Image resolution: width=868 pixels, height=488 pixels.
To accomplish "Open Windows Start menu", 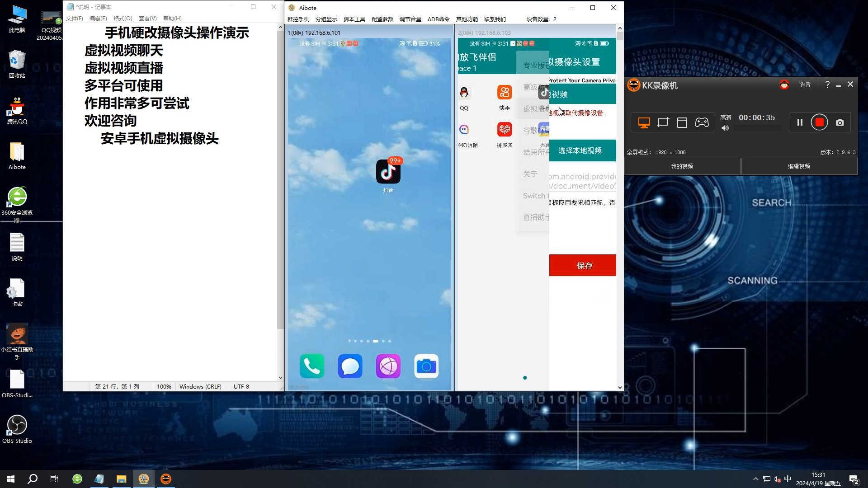I will (x=11, y=479).
